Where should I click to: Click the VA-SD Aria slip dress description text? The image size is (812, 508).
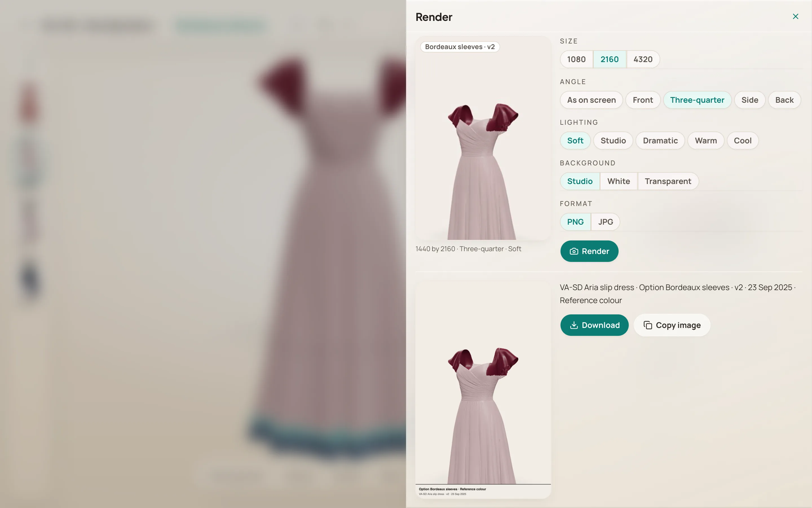(x=678, y=294)
